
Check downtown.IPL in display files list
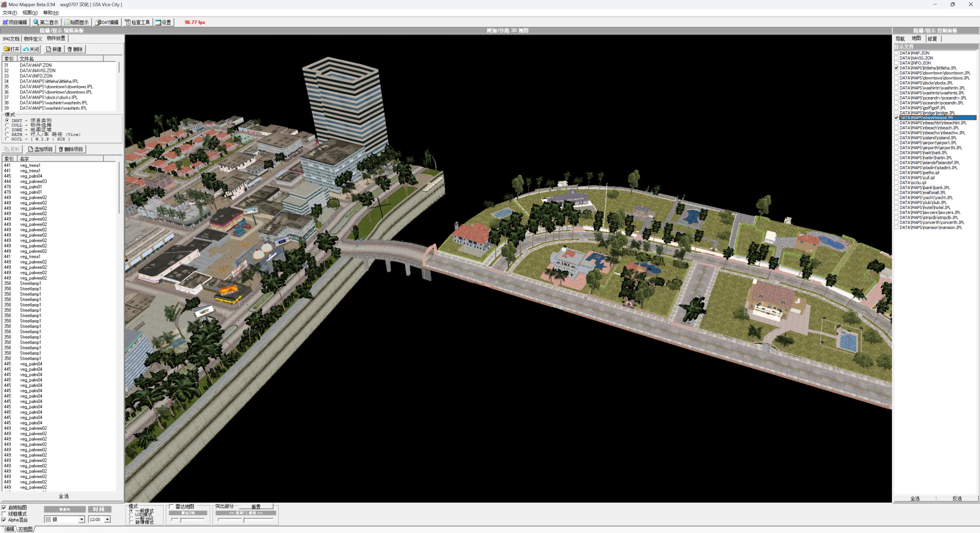(x=897, y=73)
